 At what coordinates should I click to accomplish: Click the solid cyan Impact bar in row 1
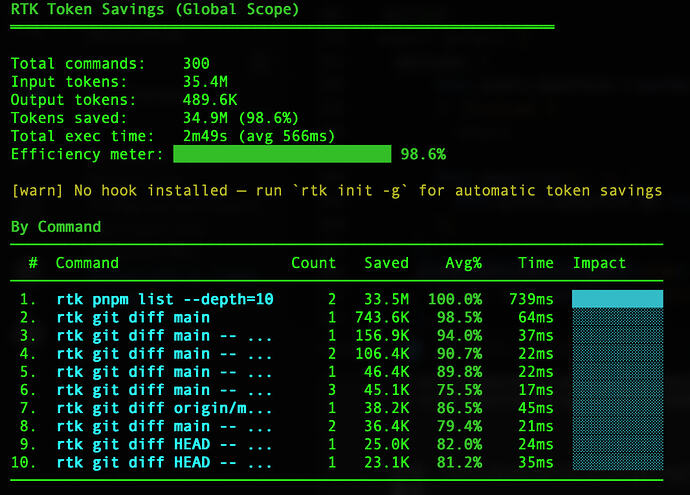617,299
